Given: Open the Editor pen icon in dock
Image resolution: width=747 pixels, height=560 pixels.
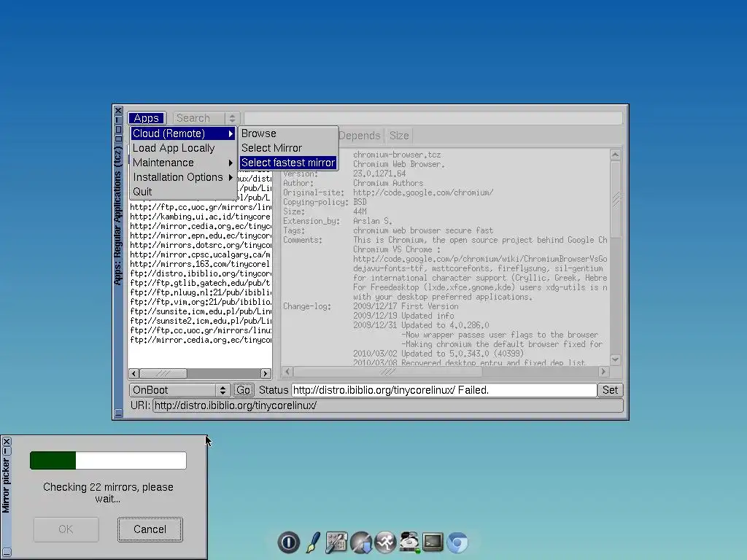Looking at the screenshot, I should (313, 542).
